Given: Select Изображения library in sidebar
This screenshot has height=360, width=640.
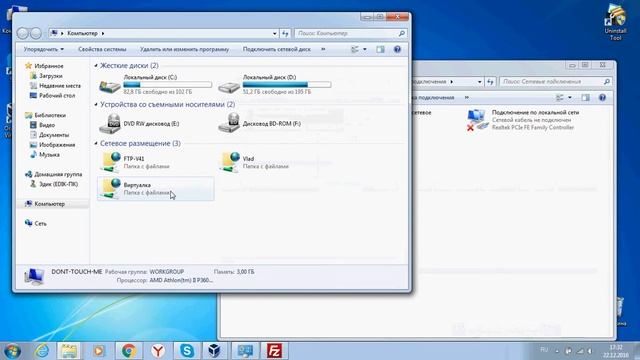Looking at the screenshot, I should tap(57, 144).
